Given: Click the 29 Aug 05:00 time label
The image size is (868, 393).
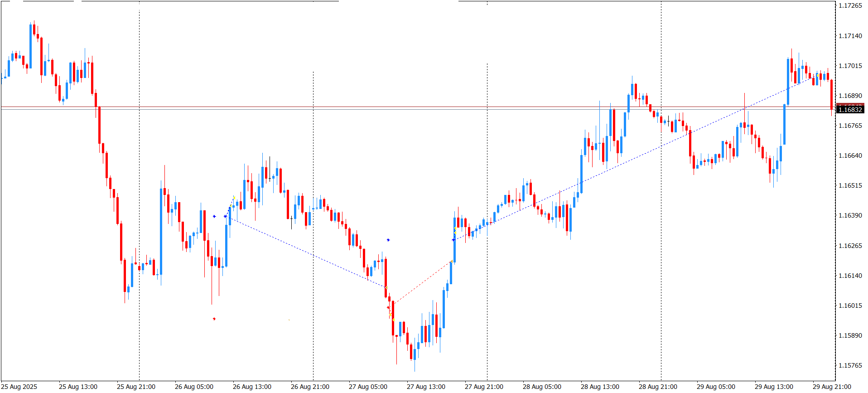Looking at the screenshot, I should pos(716,387).
